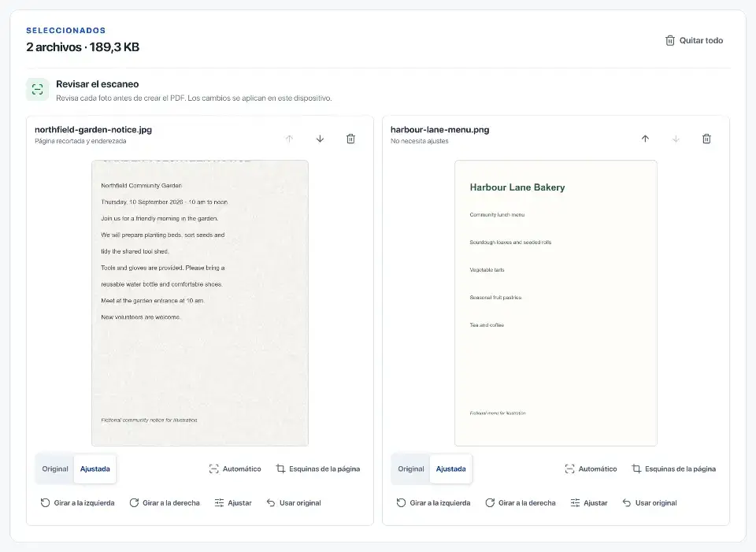Open the Northfield Community Garden scan preview
Image resolution: width=756 pixels, height=552 pixels.
pyautogui.click(x=200, y=302)
